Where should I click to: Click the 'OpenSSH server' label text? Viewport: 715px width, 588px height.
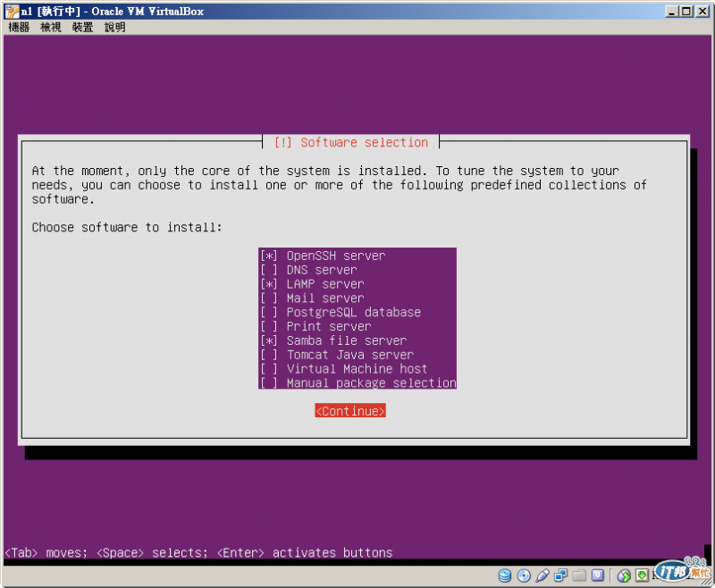click(x=336, y=256)
